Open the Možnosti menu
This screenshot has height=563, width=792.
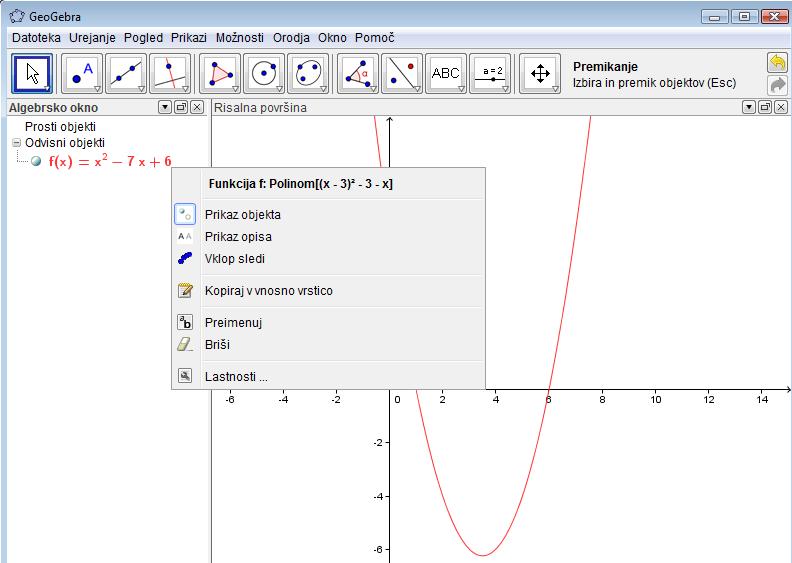[238, 37]
